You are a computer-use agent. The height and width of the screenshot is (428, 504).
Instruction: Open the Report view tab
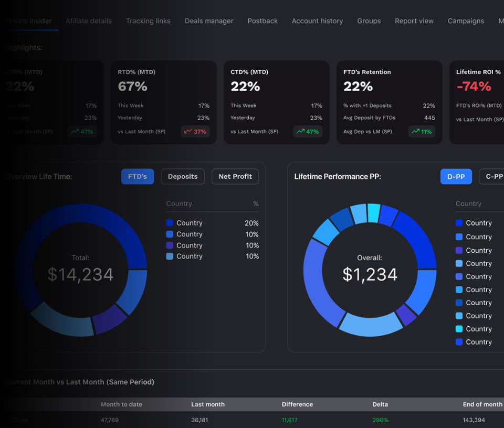414,21
